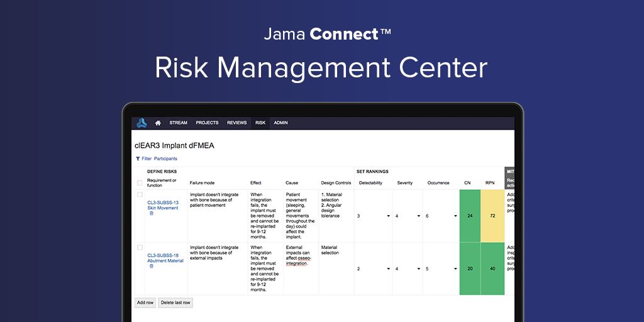Screen dimensions: 644x322
Task: Go to the Home icon
Action: coord(158,123)
